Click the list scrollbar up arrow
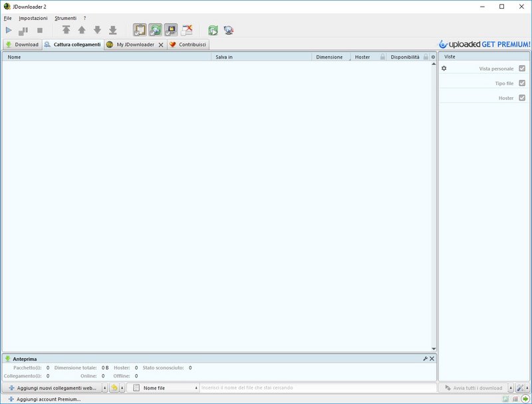 tap(434, 64)
